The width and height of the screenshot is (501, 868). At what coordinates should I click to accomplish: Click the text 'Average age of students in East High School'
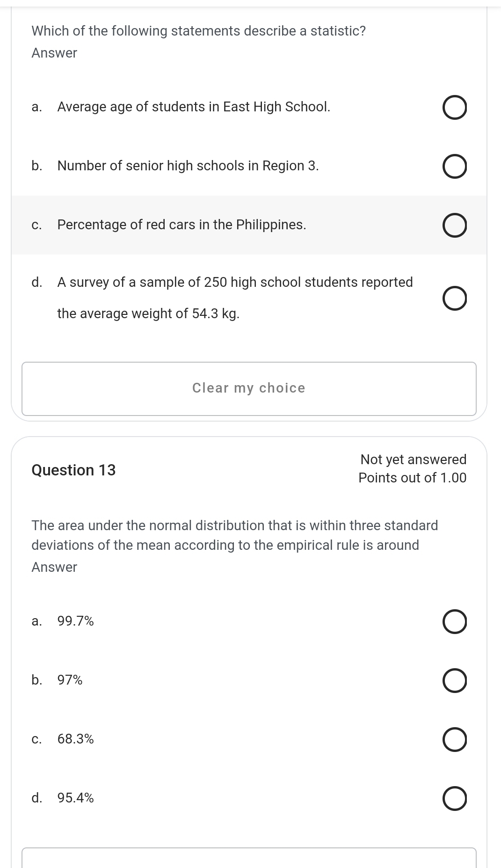(194, 107)
